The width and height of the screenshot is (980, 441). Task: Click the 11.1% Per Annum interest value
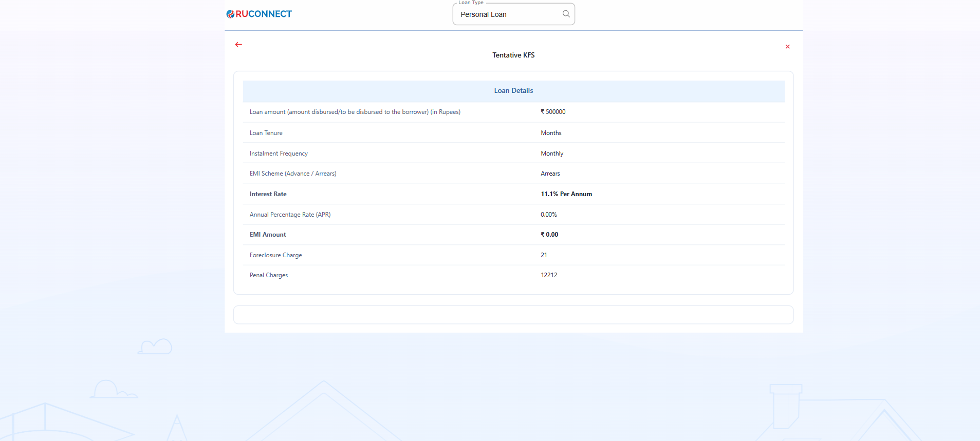[x=566, y=194]
